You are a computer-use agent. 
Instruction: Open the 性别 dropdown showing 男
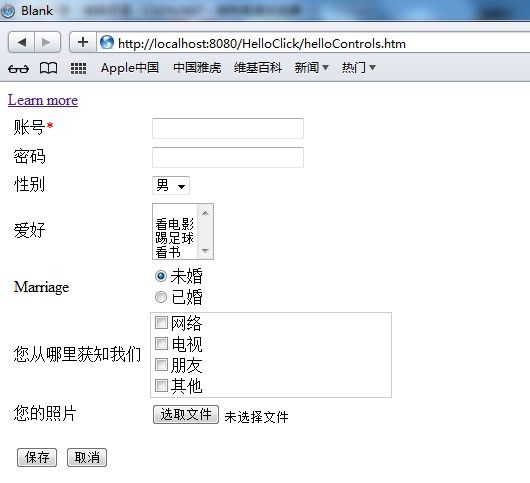pos(171,186)
